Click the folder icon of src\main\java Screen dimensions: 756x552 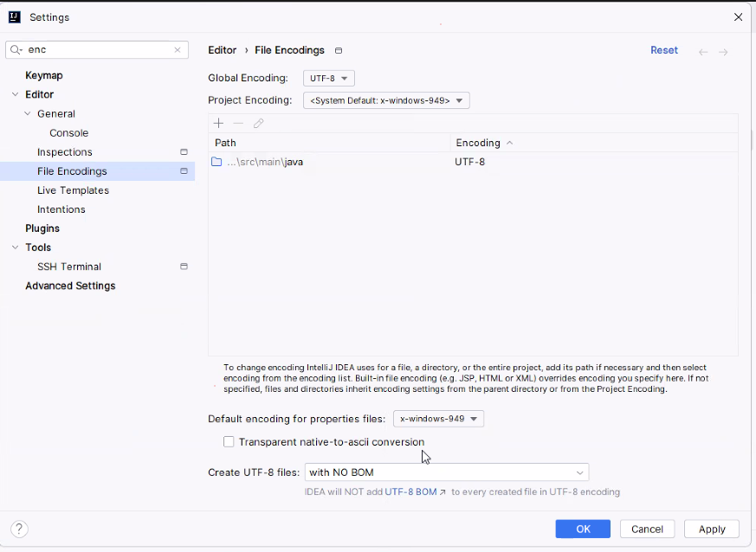coord(216,162)
